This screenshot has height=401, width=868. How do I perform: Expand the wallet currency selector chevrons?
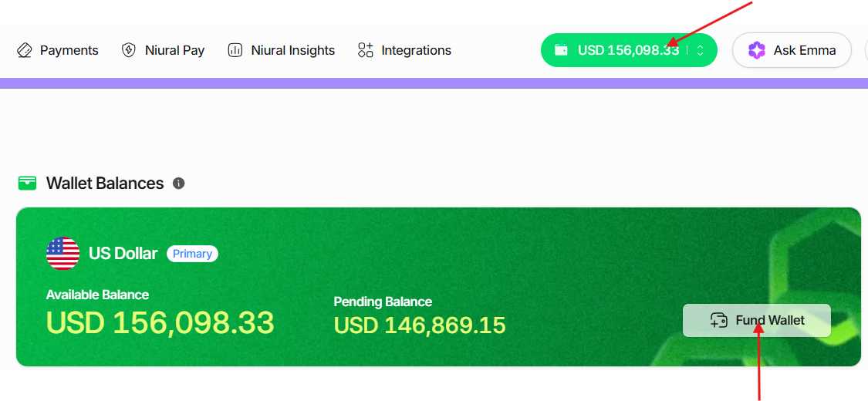[x=701, y=50]
